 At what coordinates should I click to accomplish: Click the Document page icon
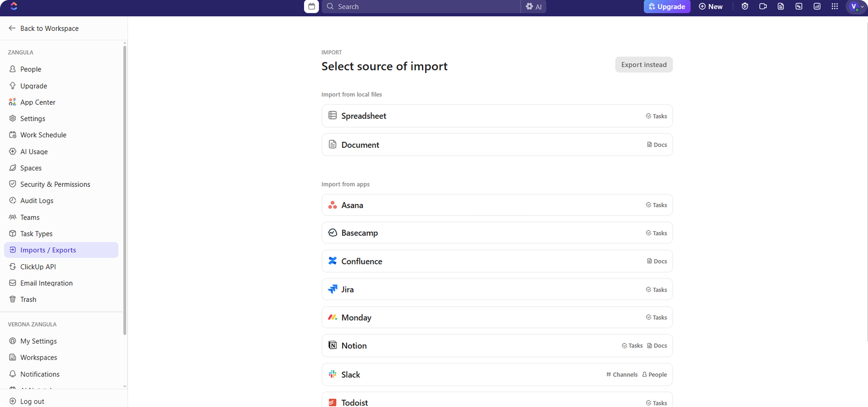coord(333,144)
